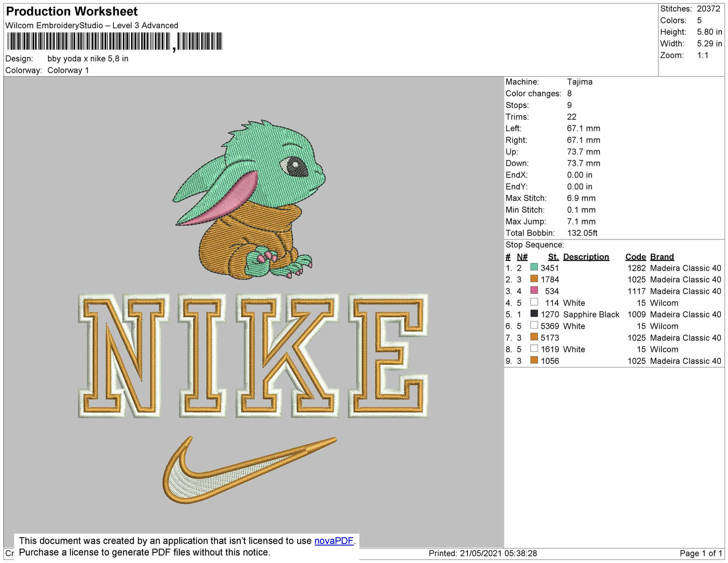Click stitch count 5369 in stop 6
728x563 pixels.
(x=550, y=326)
